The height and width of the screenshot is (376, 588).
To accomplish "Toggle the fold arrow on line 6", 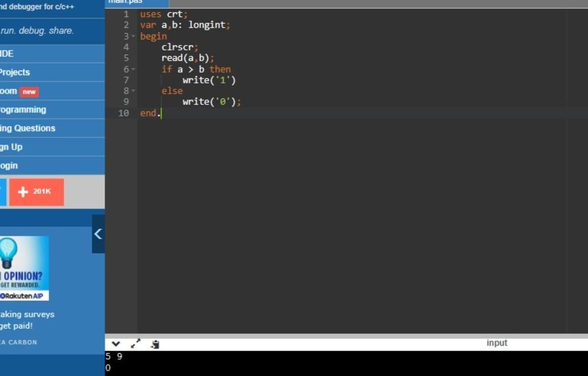I will coord(133,69).
